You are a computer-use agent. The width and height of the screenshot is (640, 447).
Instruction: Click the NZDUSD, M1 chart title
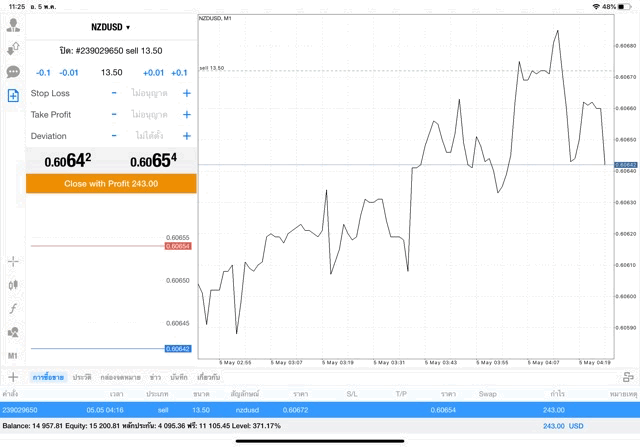tap(215, 18)
